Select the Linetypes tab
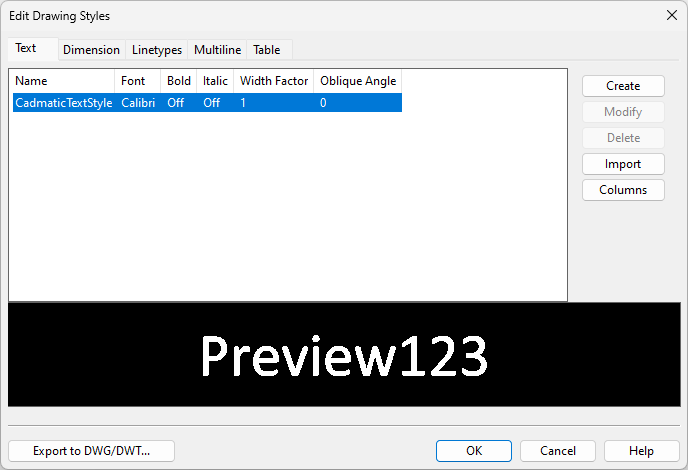Screen dimensions: 688x470 tap(157, 50)
